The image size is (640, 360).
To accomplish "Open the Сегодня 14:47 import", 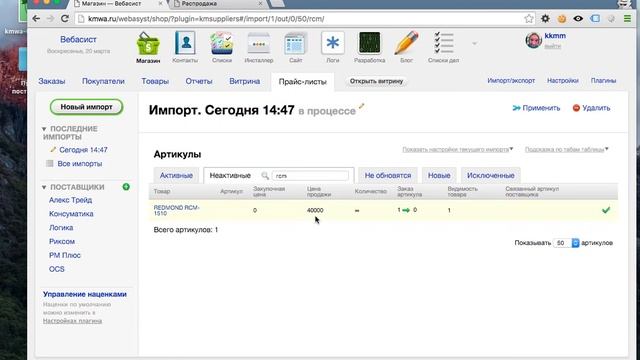I will pos(83,150).
